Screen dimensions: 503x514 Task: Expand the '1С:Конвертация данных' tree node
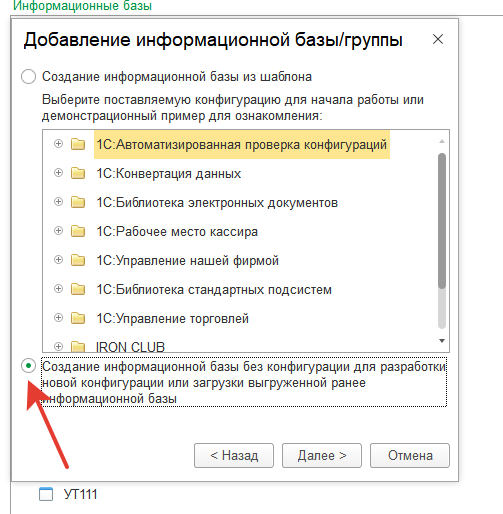[x=58, y=173]
